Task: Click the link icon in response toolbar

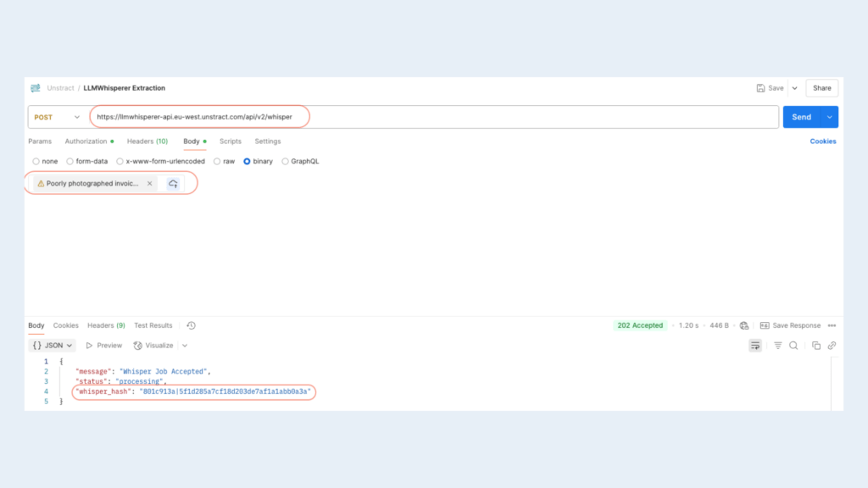Action: [832, 346]
